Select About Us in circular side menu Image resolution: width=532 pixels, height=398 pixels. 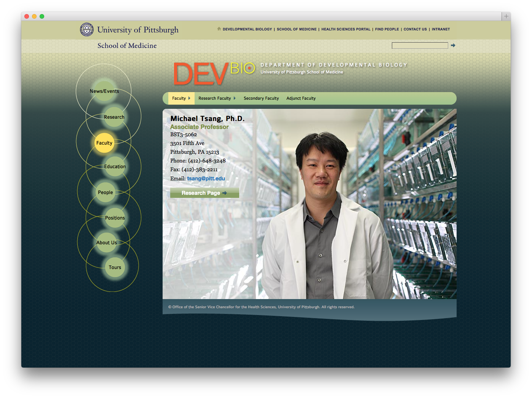click(x=107, y=242)
